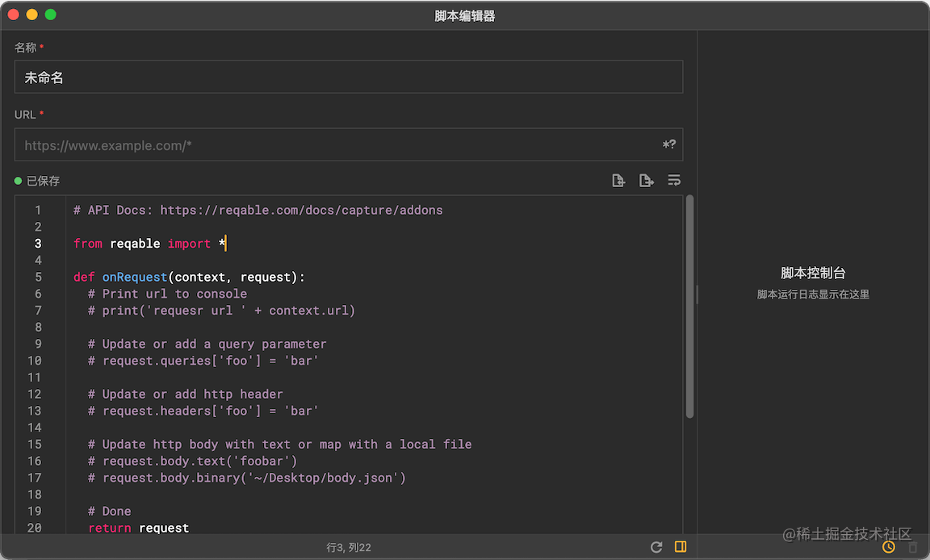Export the current script to a file
930x560 pixels.
647,180
